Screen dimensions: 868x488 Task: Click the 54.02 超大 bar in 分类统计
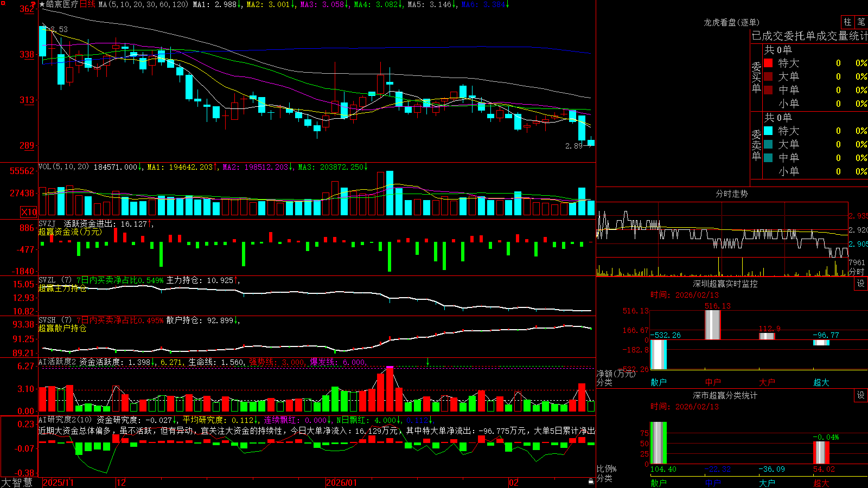821,453
